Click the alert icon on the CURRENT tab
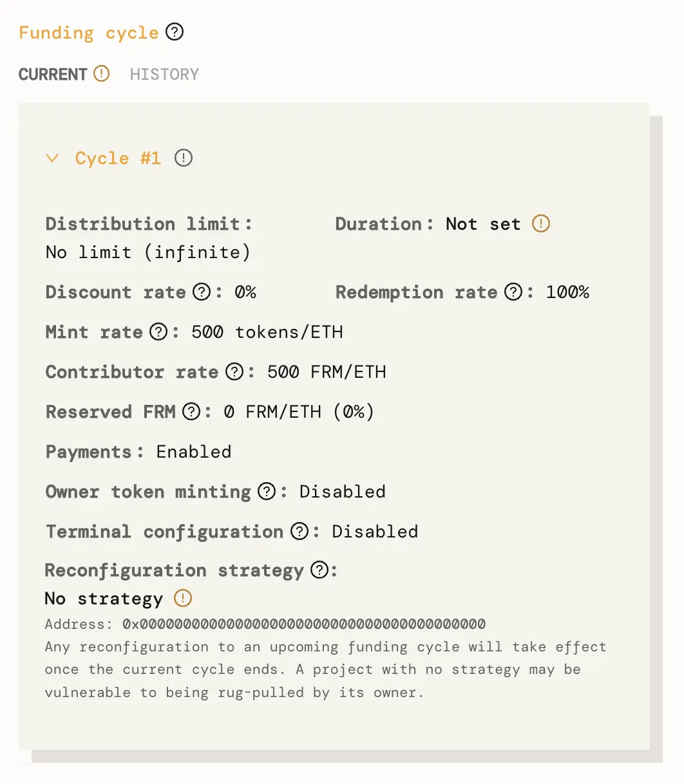Image resolution: width=684 pixels, height=784 pixels. click(101, 74)
